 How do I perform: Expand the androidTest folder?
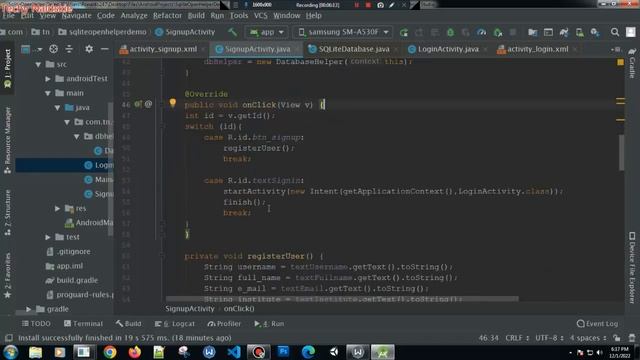[48, 78]
